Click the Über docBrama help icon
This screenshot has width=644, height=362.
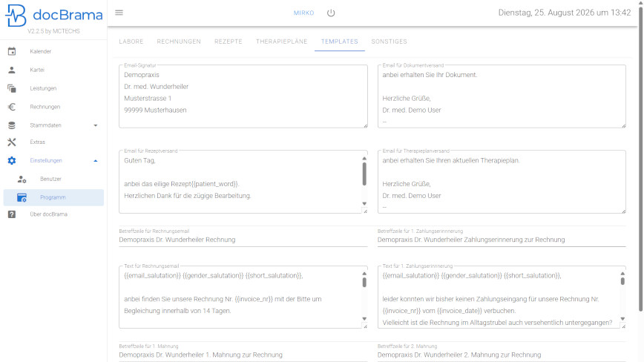point(12,214)
